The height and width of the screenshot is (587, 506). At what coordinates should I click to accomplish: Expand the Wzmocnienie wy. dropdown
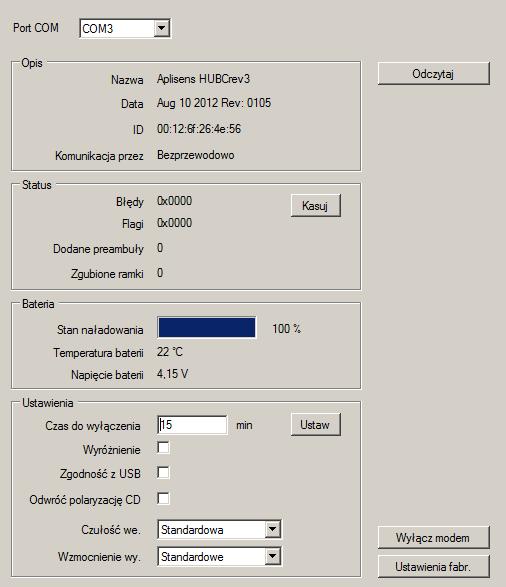click(x=219, y=557)
